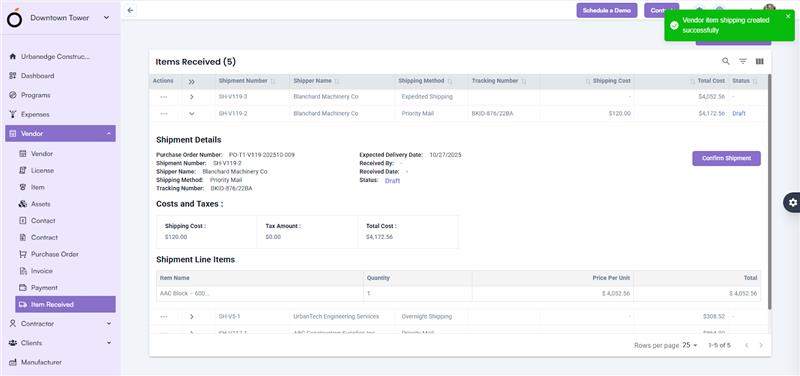The image size is (800, 376).
Task: Go to next page arrow
Action: tap(761, 345)
